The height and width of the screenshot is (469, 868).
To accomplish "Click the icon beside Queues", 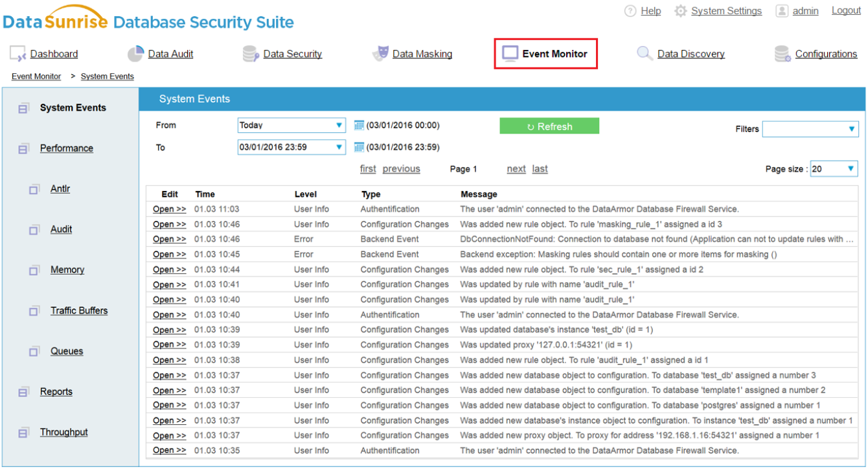I will tap(34, 352).
